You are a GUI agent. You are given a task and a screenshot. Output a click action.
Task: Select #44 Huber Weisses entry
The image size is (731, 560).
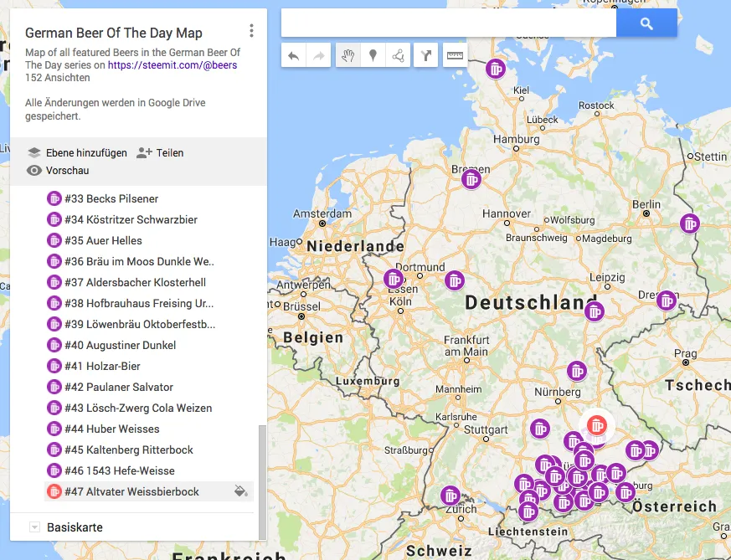tap(112, 429)
